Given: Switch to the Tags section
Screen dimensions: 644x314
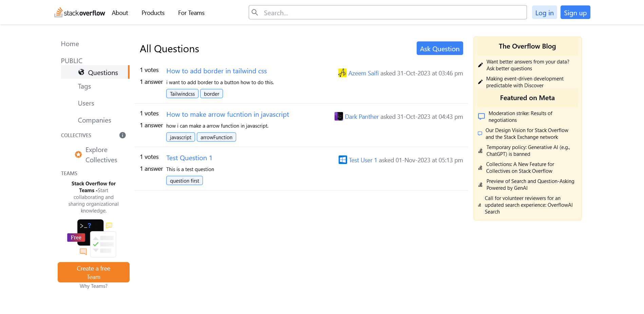Looking at the screenshot, I should tap(84, 87).
